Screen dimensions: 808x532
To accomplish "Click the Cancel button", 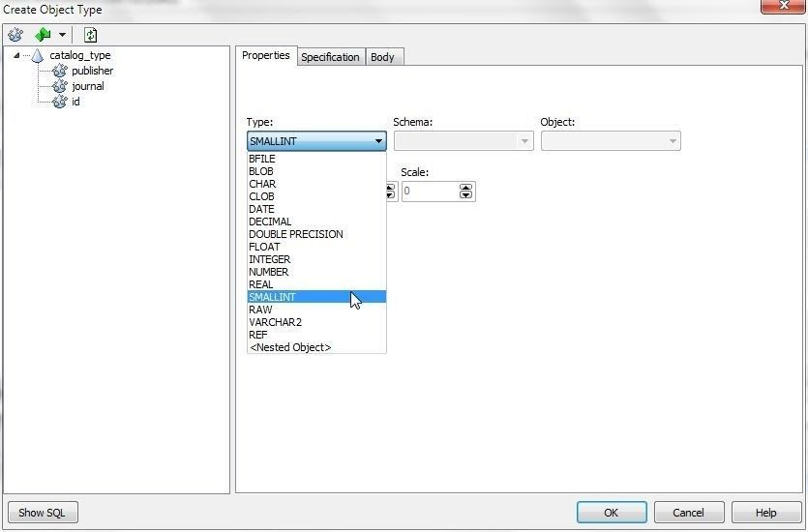I will (689, 513).
